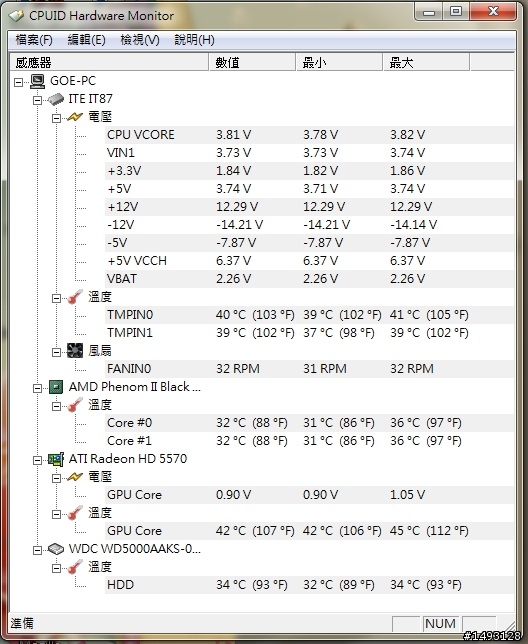This screenshot has width=528, height=644.
Task: Select the FANIN0 fan row
Action: [x=309, y=369]
